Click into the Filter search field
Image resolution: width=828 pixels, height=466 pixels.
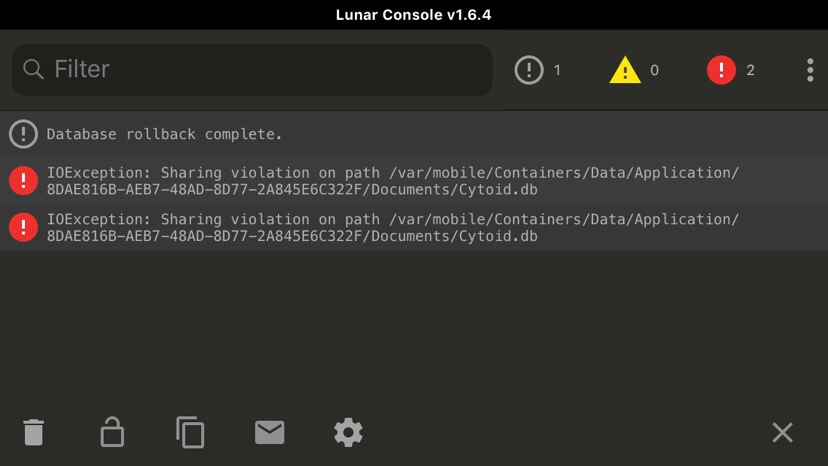[252, 70]
